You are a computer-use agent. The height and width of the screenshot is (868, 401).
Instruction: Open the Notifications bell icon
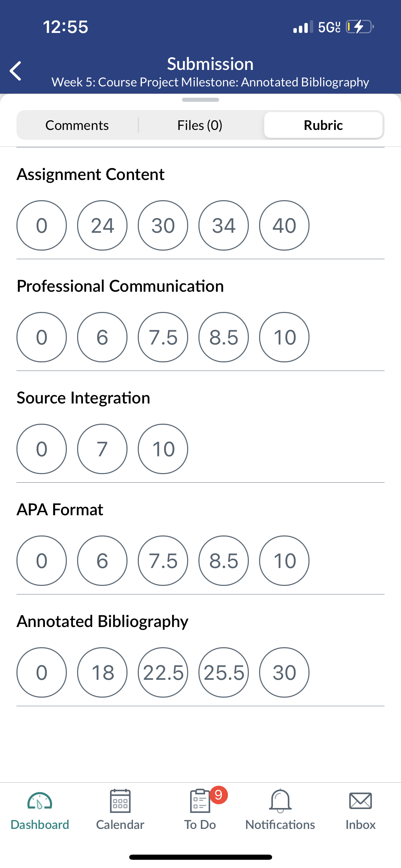[x=280, y=801]
